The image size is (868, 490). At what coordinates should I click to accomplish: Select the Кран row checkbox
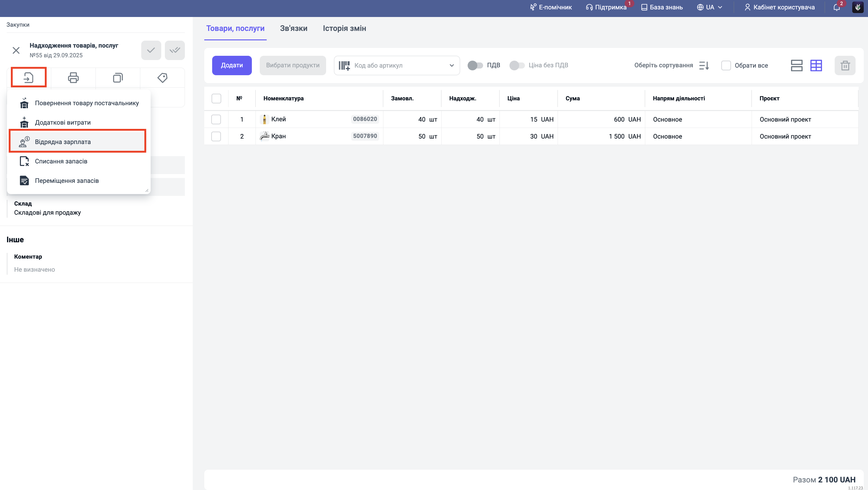point(216,136)
